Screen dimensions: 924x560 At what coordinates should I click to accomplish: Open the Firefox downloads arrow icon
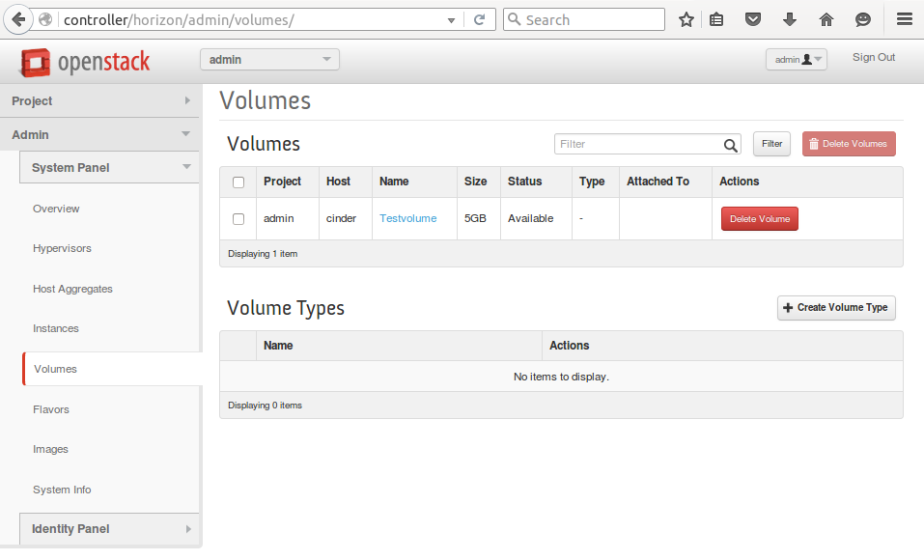coord(790,19)
